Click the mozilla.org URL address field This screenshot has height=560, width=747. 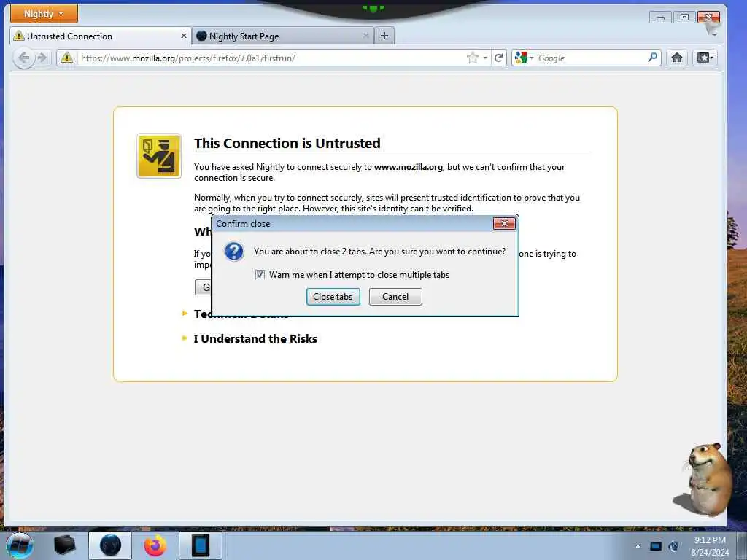(271, 58)
